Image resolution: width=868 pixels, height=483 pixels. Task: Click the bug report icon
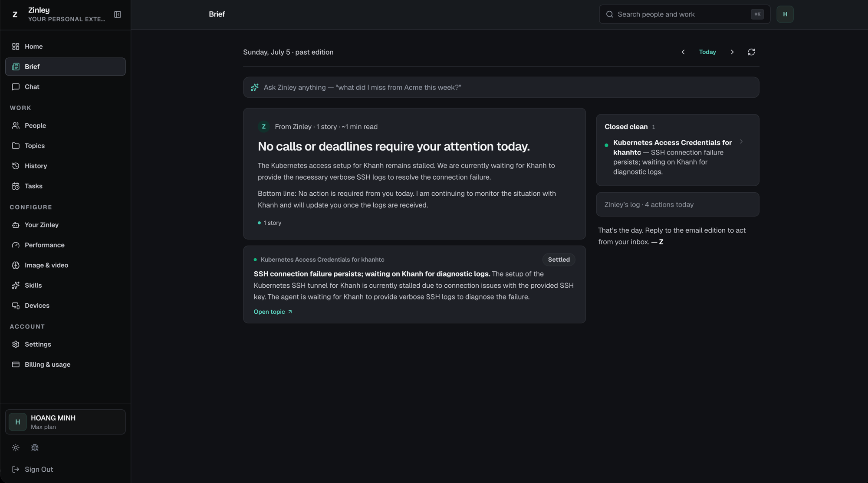click(35, 447)
